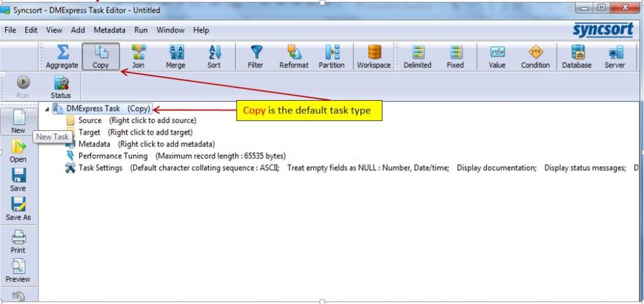Open the Window menu
Screen dimensions: 644x304
click(170, 30)
